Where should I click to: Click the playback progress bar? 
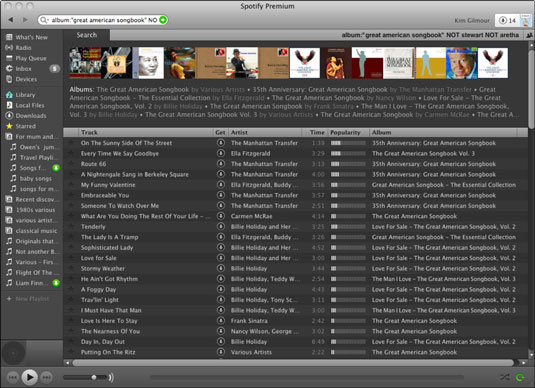click(306, 377)
